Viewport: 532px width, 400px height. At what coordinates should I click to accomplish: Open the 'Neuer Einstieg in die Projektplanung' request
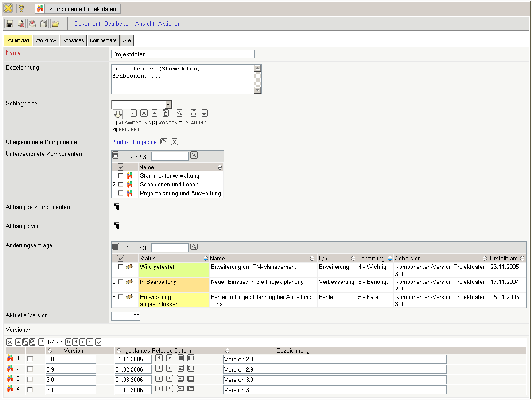(x=257, y=282)
